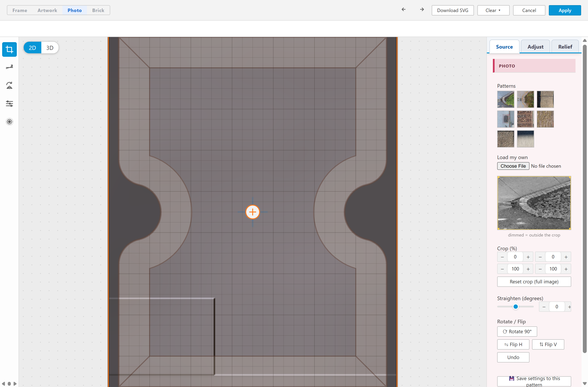Screen dimensions: 588x387
Task: Switch view to 2D mode
Action: point(32,48)
